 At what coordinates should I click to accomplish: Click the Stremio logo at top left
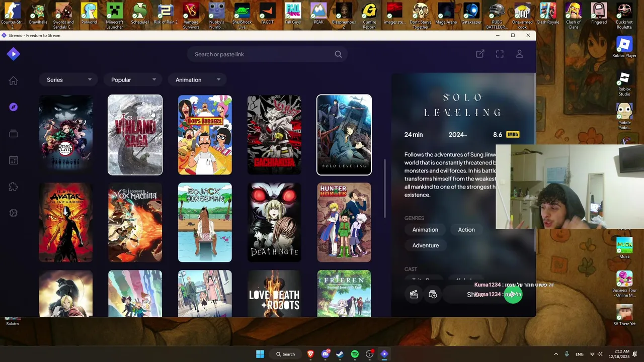click(x=14, y=54)
